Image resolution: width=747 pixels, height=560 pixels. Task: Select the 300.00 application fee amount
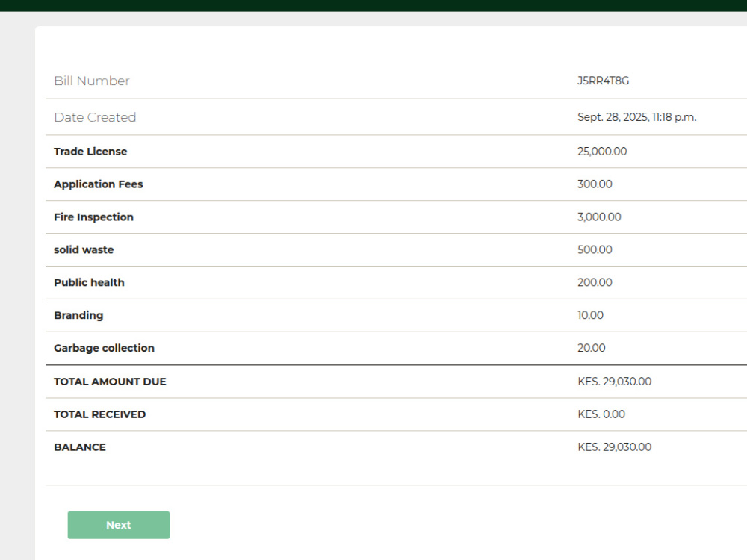pos(595,184)
